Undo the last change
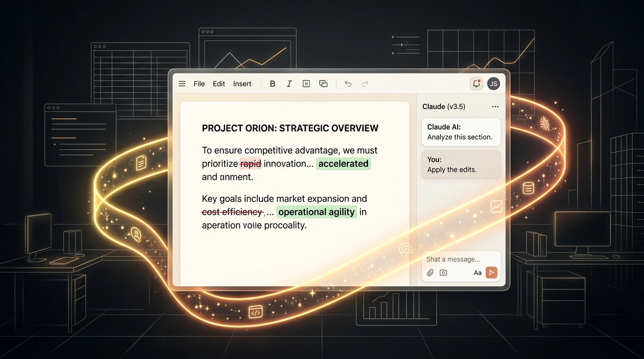The width and height of the screenshot is (644, 359). tap(348, 84)
